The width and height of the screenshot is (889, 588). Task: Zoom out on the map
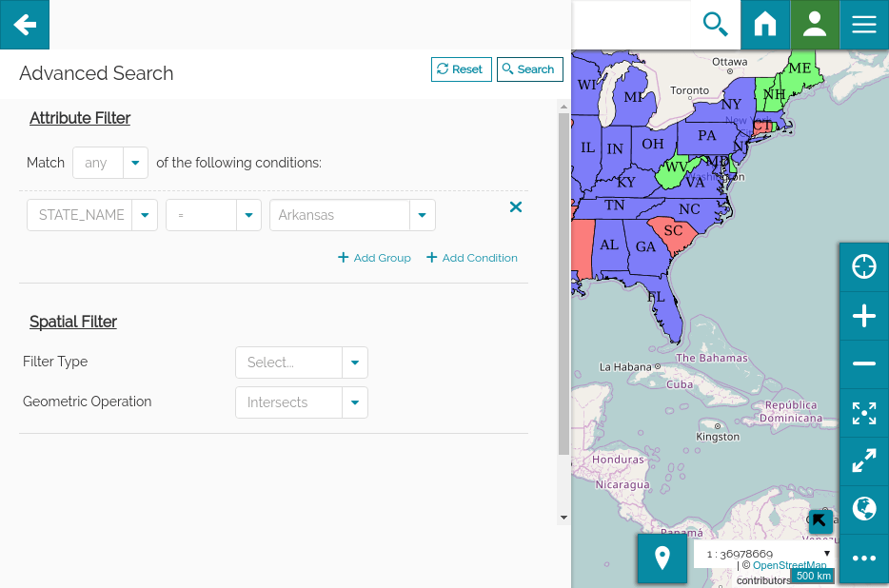tap(864, 364)
